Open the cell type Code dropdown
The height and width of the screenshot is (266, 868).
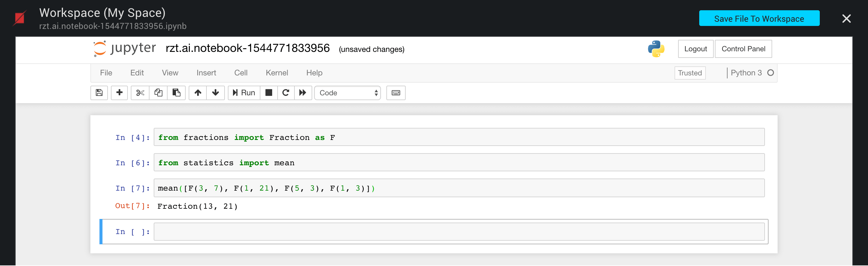click(x=348, y=93)
